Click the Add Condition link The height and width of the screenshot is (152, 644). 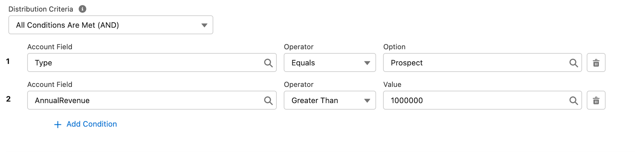(x=91, y=124)
